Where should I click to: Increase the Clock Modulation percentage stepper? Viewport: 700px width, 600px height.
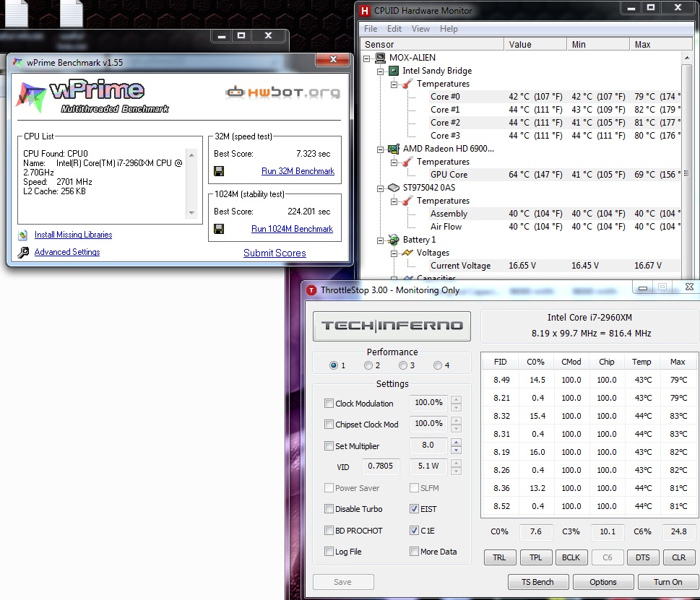tap(456, 399)
